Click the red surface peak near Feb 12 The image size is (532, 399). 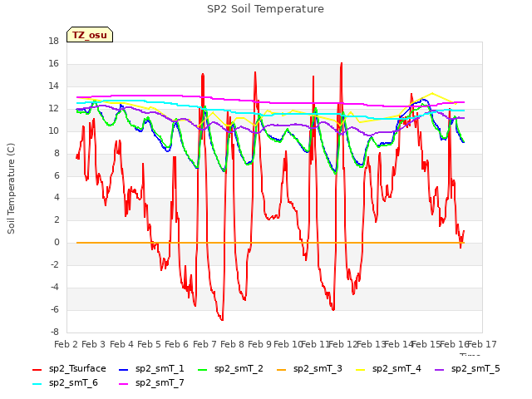342,63
